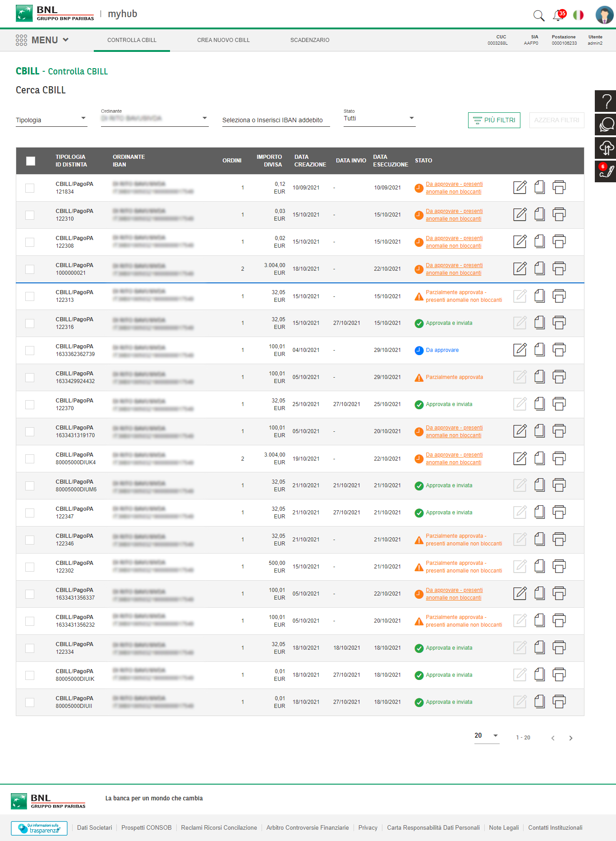Expand the Tipologia dropdown
Viewport: 616px width, 841px height.
[x=51, y=120]
